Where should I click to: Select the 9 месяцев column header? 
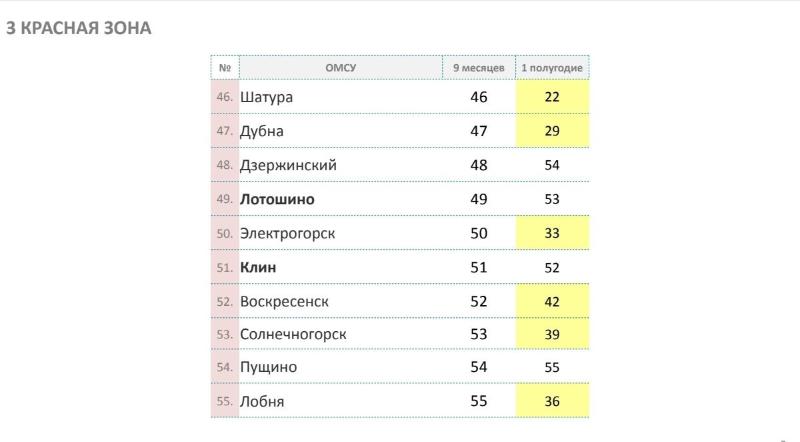(479, 67)
